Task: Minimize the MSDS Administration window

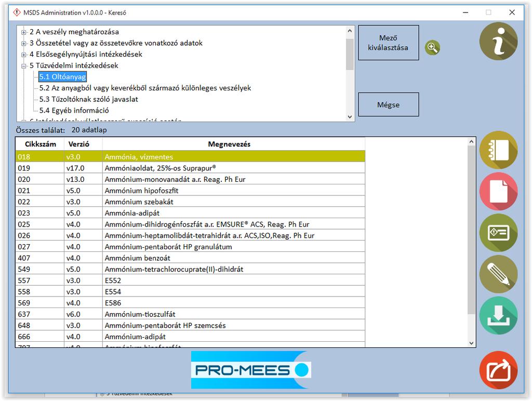Action: [465, 12]
